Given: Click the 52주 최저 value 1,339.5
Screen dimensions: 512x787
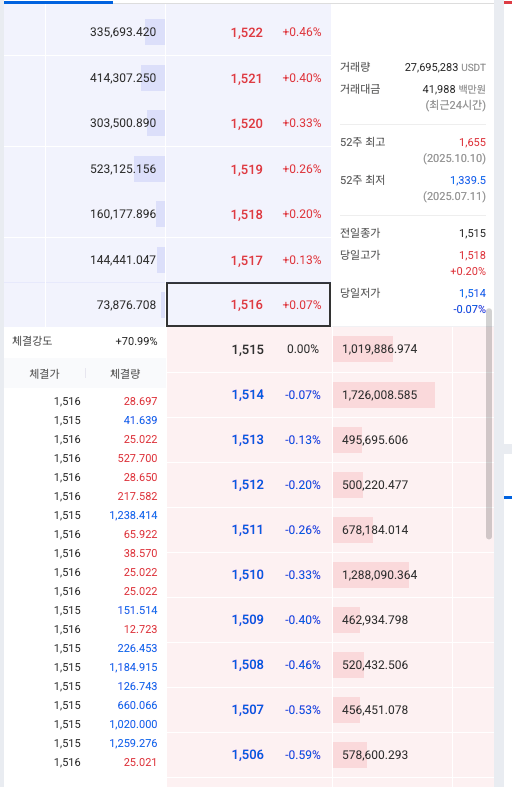Looking at the screenshot, I should 468,180.
